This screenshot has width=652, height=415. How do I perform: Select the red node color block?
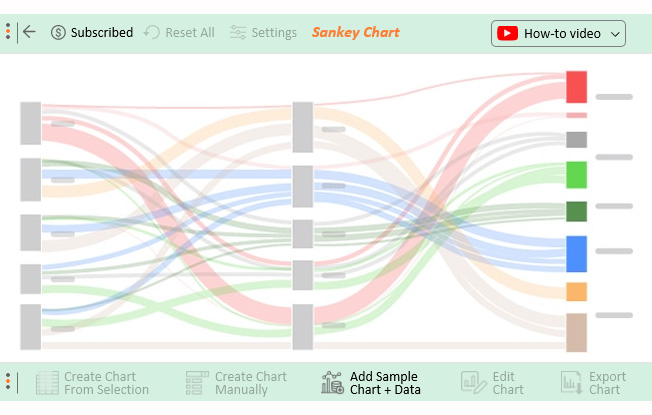pyautogui.click(x=576, y=87)
